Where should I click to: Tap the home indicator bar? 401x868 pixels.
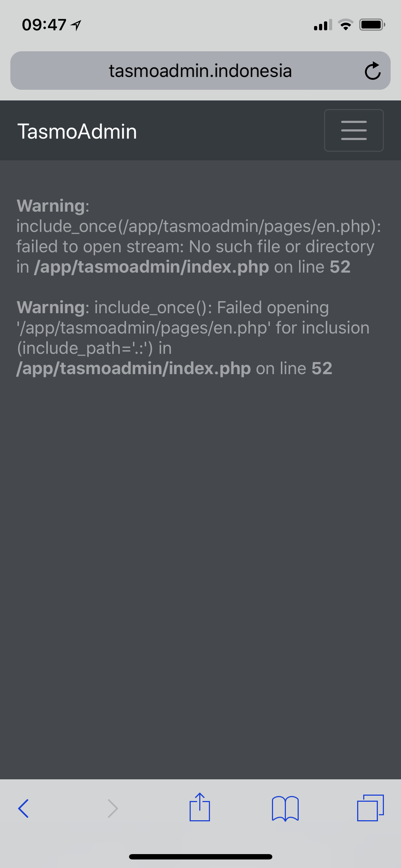200,857
